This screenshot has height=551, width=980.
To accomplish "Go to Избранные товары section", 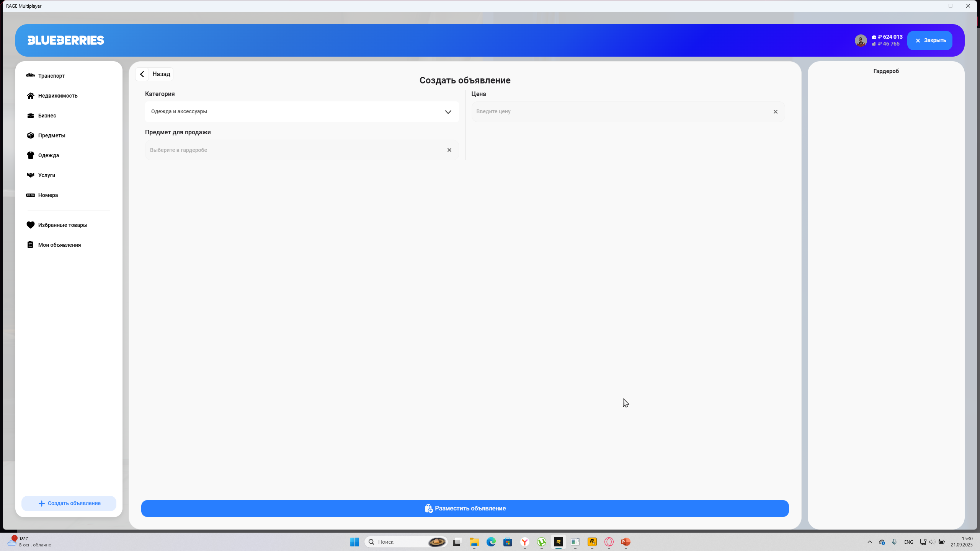I will (62, 225).
